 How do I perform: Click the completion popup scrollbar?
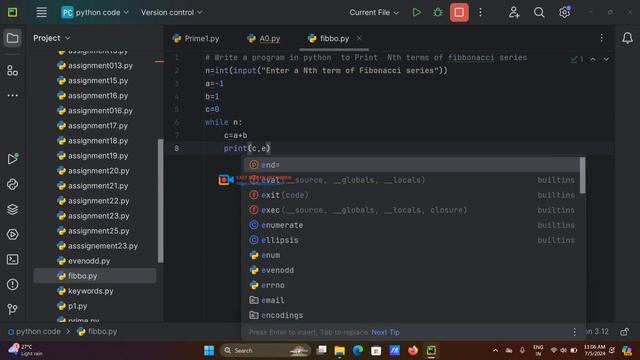pyautogui.click(x=582, y=176)
